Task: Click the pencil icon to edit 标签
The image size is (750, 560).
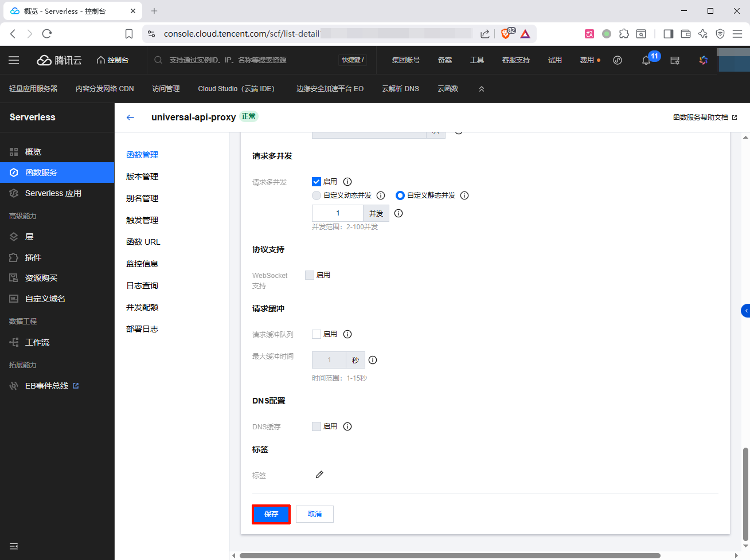Action: 319,475
